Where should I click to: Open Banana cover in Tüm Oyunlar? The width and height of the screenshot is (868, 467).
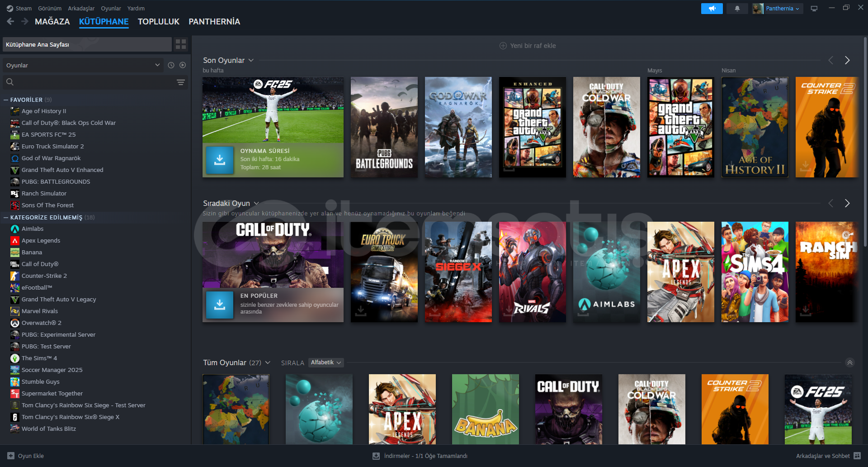pos(486,409)
